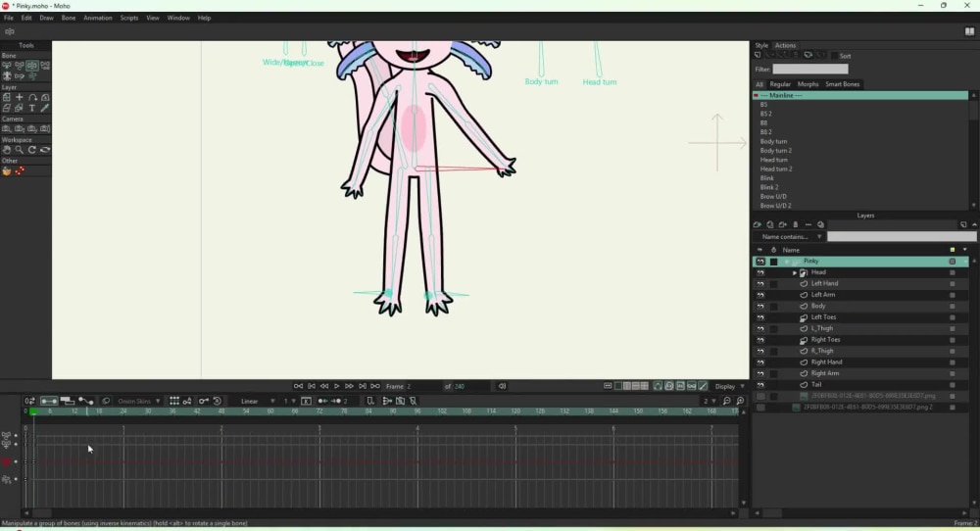Click the orange basket icon under Other
The image size is (980, 531).
click(x=6, y=170)
